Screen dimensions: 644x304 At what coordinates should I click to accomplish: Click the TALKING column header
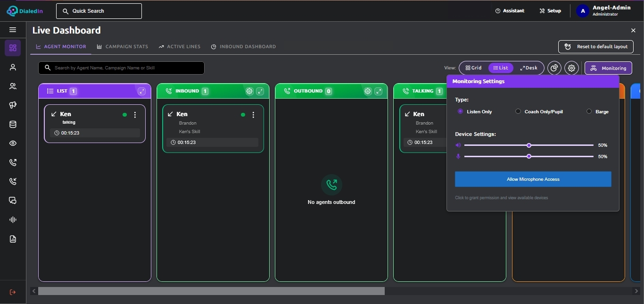[420, 91]
